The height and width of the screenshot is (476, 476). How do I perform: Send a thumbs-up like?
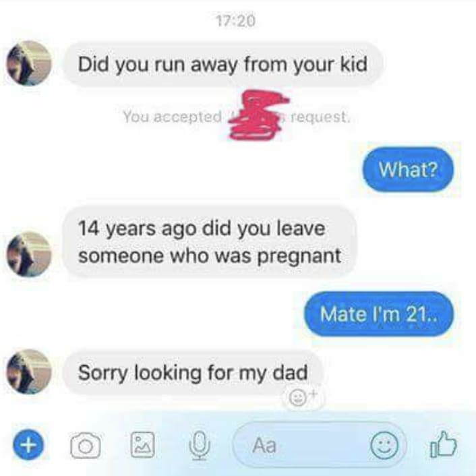[x=444, y=444]
